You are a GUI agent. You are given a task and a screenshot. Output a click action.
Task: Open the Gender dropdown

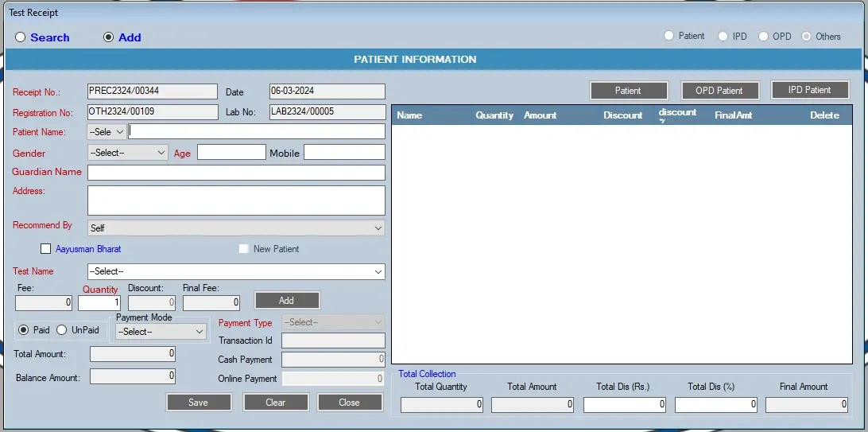(127, 152)
